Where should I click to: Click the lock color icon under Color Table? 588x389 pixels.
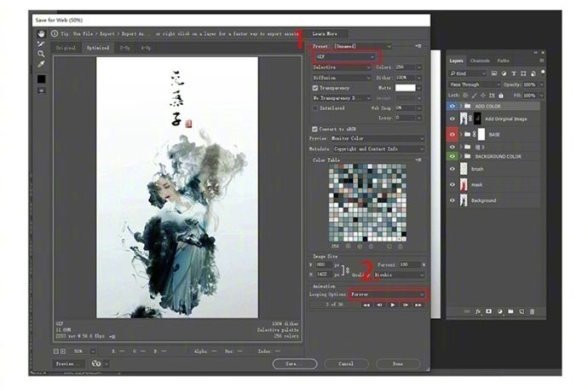pos(371,247)
